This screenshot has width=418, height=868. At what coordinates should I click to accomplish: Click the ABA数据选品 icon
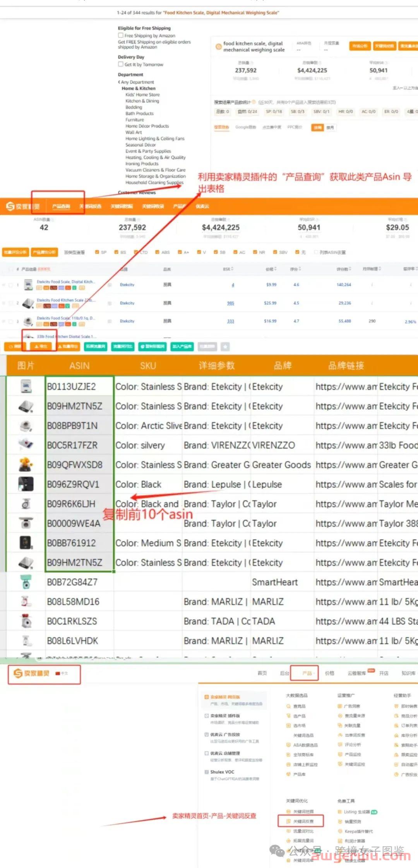coord(288,745)
